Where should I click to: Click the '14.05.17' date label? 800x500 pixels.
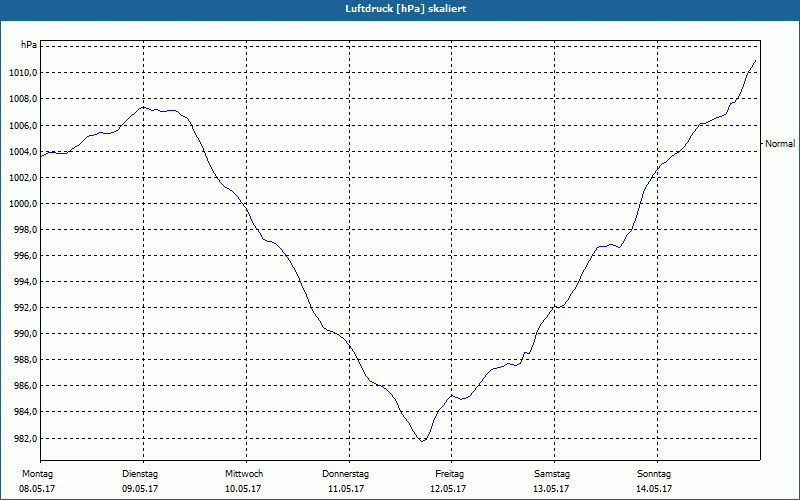click(x=654, y=489)
